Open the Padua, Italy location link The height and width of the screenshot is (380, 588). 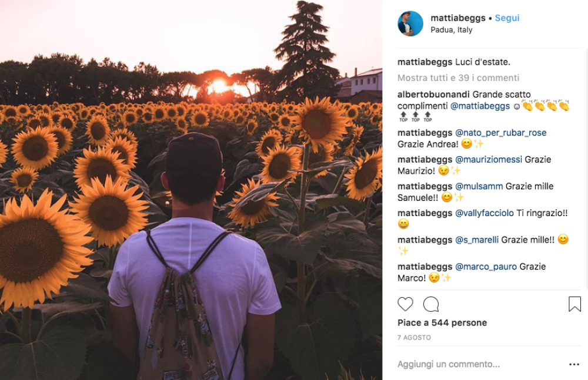[x=451, y=30]
